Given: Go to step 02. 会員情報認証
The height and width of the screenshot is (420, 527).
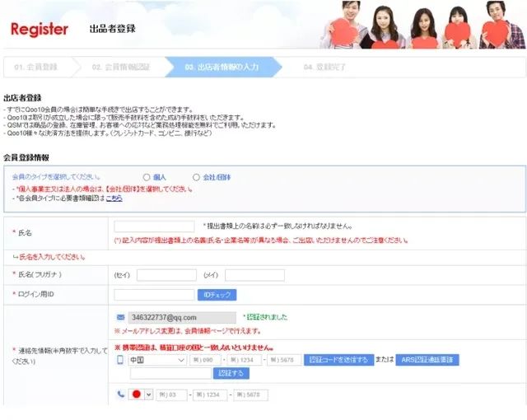Looking at the screenshot, I should (x=121, y=67).
